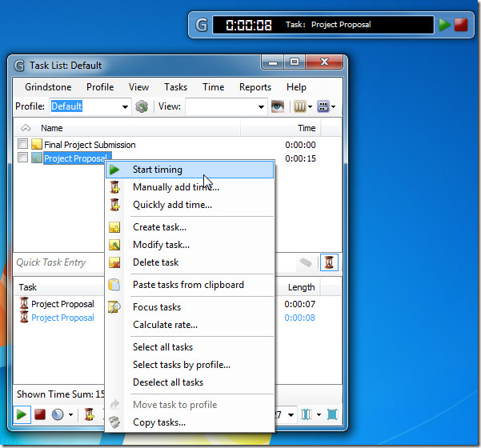This screenshot has height=448, width=481.
Task: Check the Project Proposal checkbox
Action: click(x=22, y=158)
